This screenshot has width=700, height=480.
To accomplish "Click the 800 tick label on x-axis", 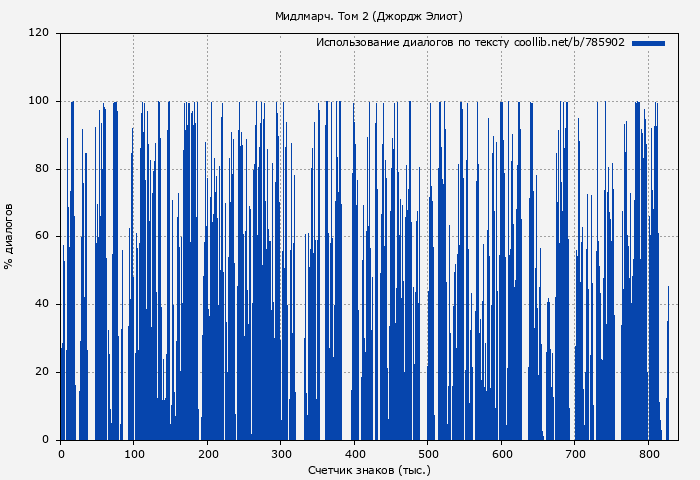I will (648, 454).
